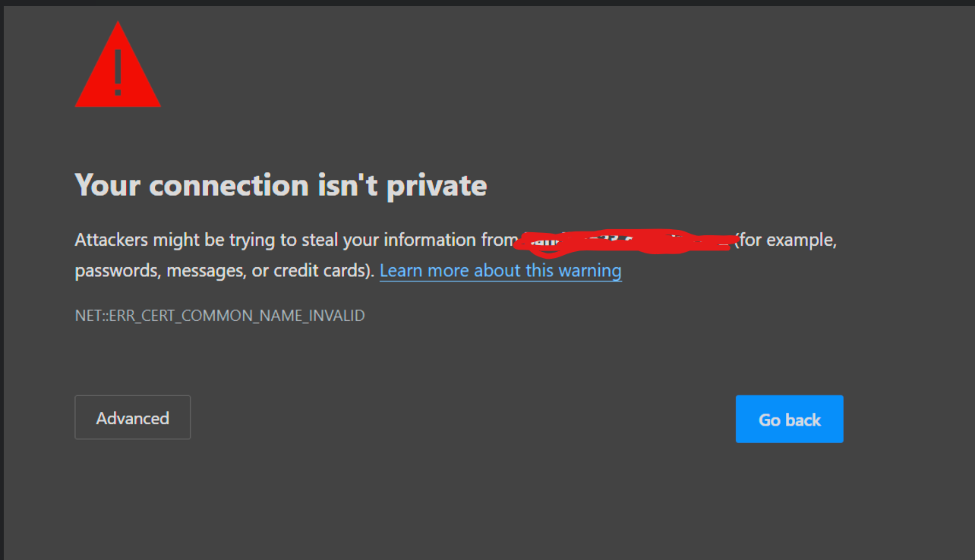Click the word "connection" in the heading
The image size is (975, 560).
click(228, 185)
